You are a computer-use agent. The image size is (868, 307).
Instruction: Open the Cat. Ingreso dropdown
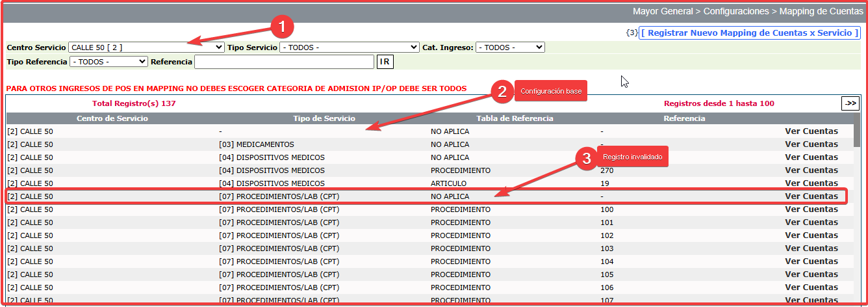(x=510, y=47)
